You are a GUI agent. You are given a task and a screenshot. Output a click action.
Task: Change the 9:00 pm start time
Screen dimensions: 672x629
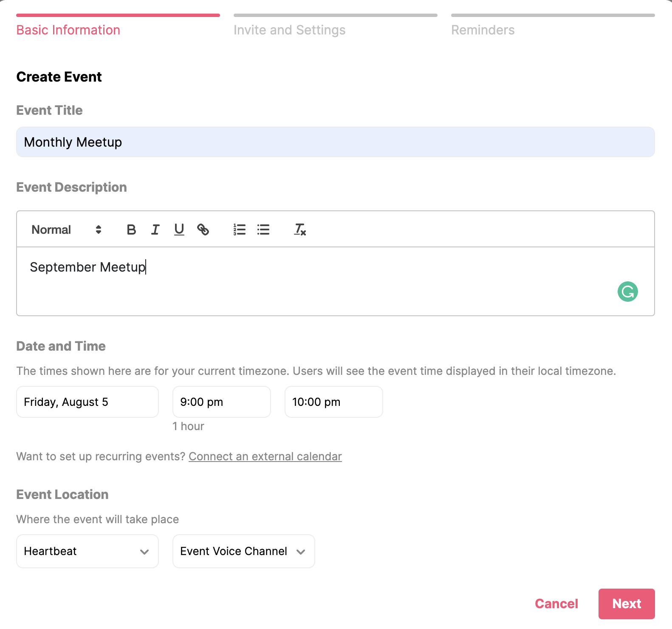[222, 402]
